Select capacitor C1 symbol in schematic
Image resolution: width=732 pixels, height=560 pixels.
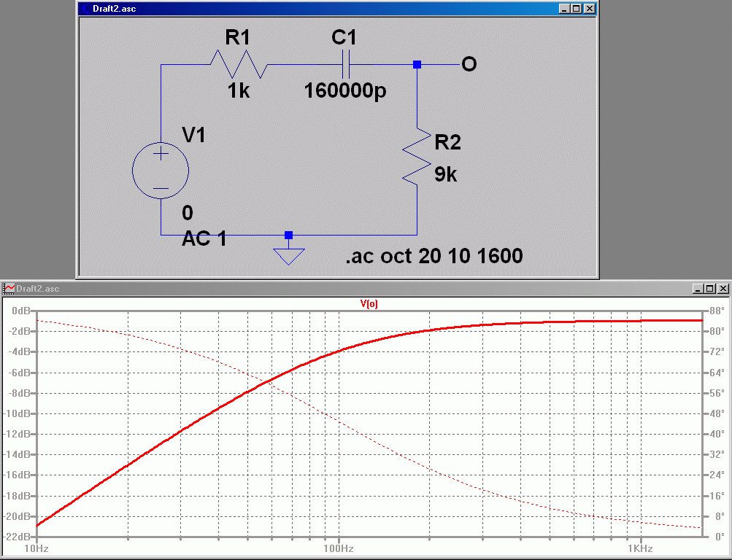[345, 64]
